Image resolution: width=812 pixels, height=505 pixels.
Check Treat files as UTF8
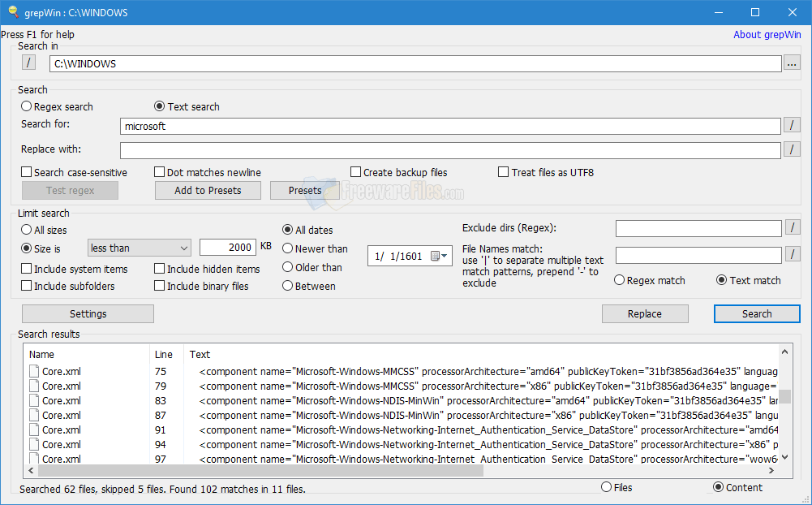[x=503, y=172]
